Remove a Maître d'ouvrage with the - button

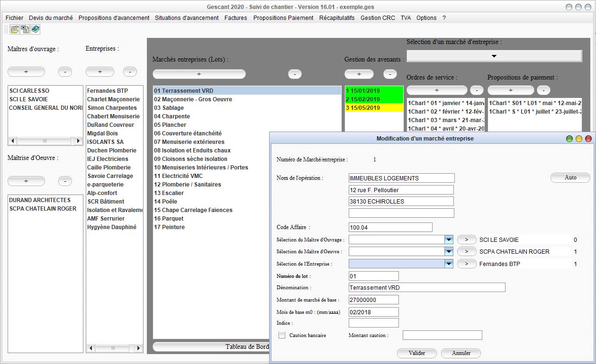click(65, 71)
